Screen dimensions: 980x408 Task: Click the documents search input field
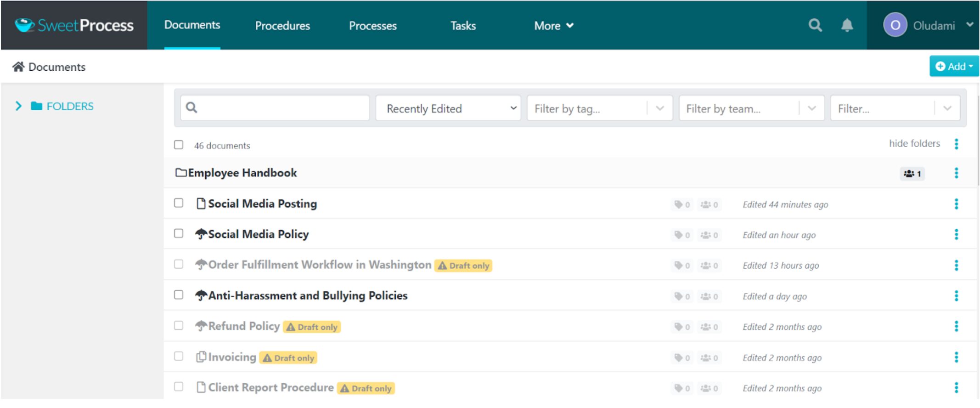coord(275,108)
